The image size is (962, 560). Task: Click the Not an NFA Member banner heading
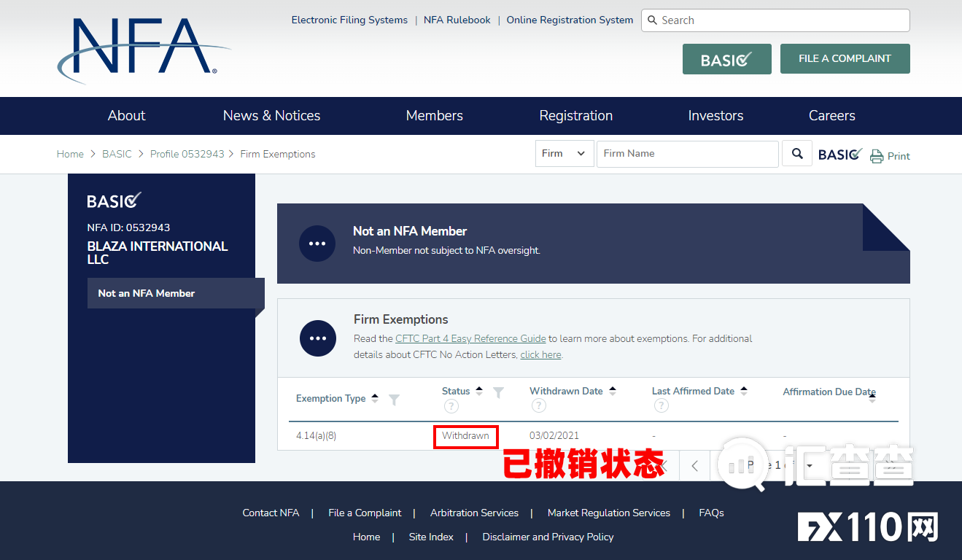point(410,231)
